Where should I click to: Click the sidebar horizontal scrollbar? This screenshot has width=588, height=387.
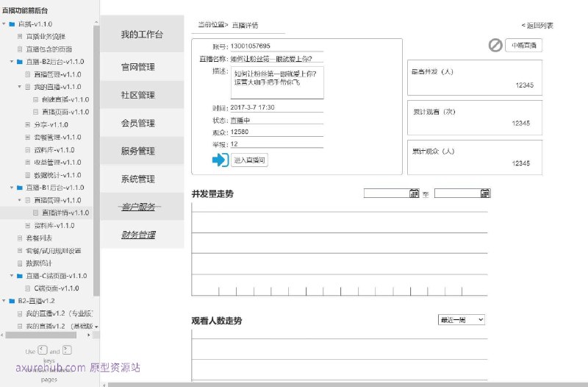(x=40, y=335)
